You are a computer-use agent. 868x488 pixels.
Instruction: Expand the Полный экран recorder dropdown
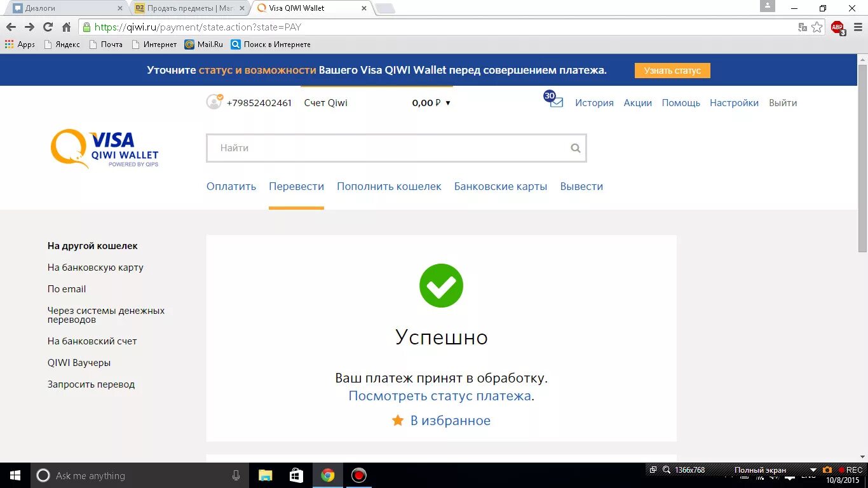[813, 470]
